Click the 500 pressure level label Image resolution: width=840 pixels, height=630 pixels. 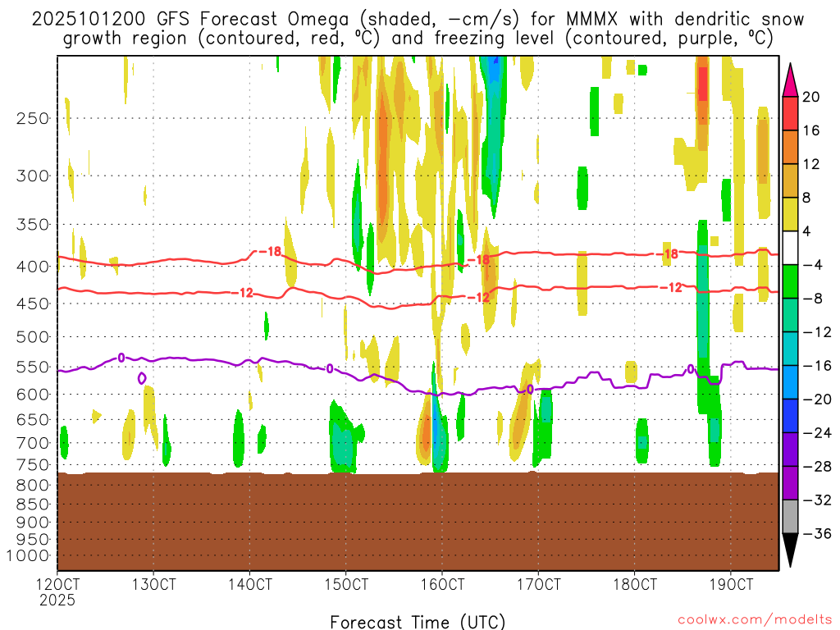31,337
